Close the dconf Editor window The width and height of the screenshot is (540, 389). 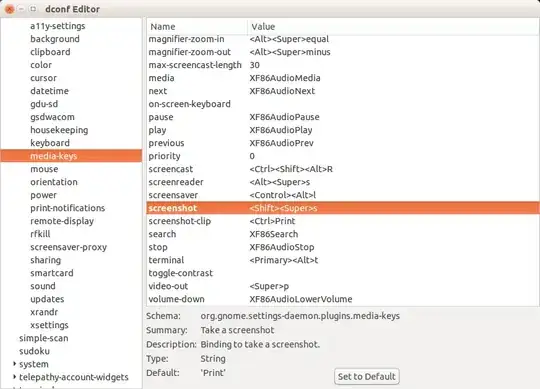[x=9, y=9]
